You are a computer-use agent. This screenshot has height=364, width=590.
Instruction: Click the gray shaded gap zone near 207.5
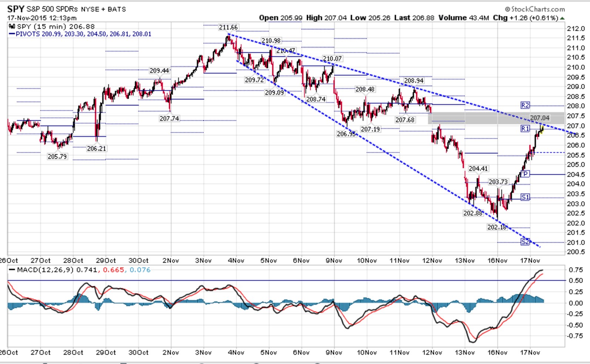[496, 118]
